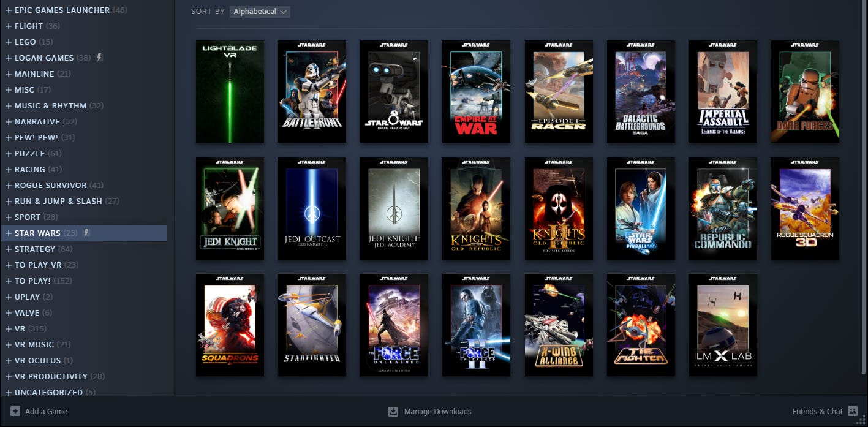The height and width of the screenshot is (427, 868).
Task: Open the Jedi Knight Dark Forces II cover
Action: (230, 208)
